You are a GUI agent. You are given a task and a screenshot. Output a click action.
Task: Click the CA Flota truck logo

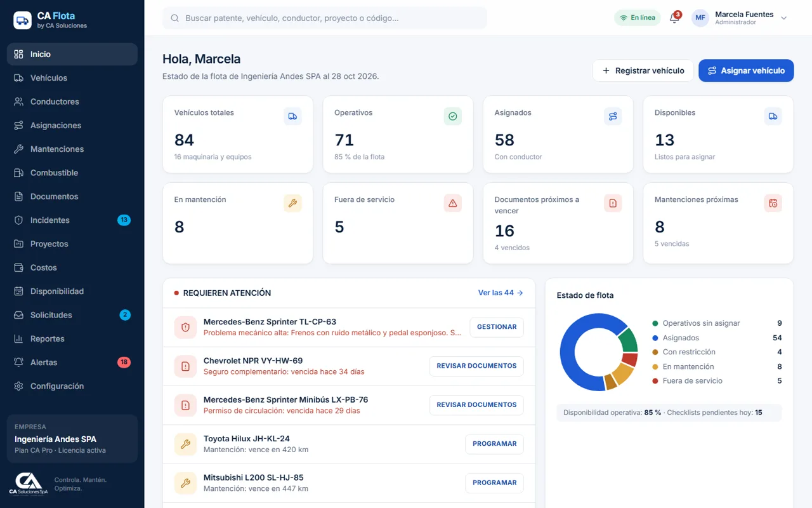pos(23,20)
